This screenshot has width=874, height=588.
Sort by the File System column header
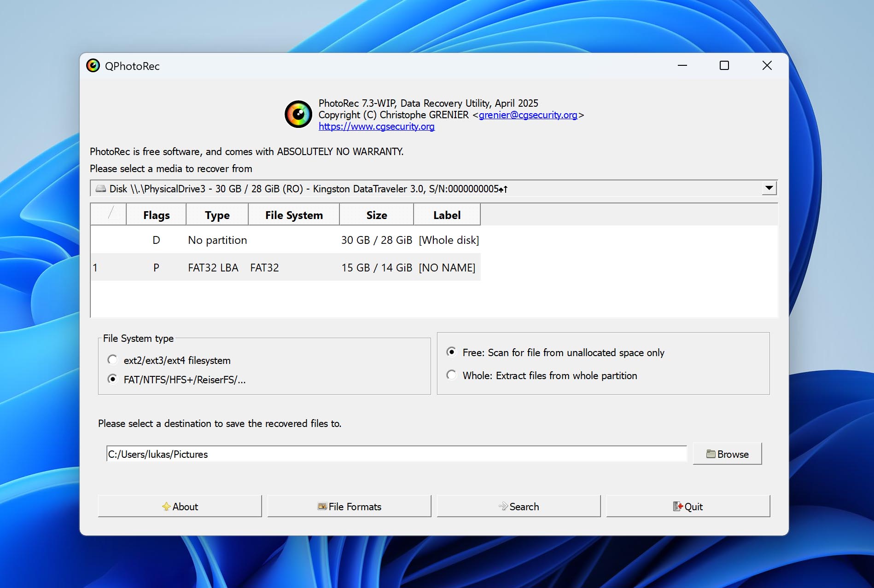click(294, 215)
